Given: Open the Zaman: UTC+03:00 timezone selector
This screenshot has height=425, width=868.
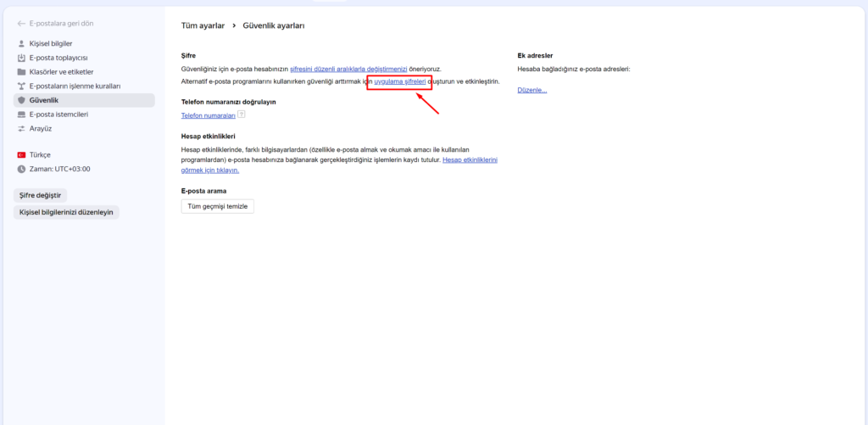Looking at the screenshot, I should (x=59, y=169).
